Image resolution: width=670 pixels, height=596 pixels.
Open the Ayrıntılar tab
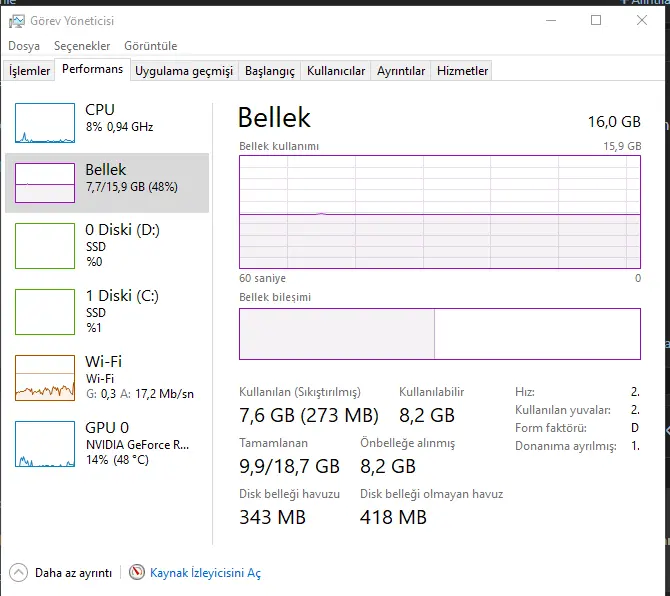pos(401,70)
